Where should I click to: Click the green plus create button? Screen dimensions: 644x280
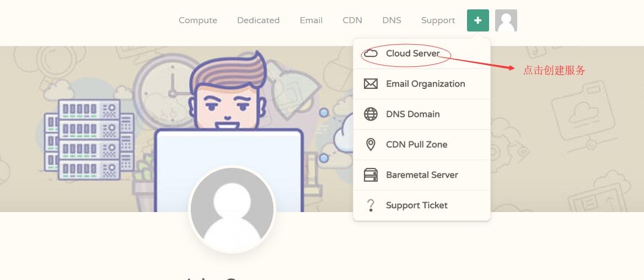[x=477, y=20]
